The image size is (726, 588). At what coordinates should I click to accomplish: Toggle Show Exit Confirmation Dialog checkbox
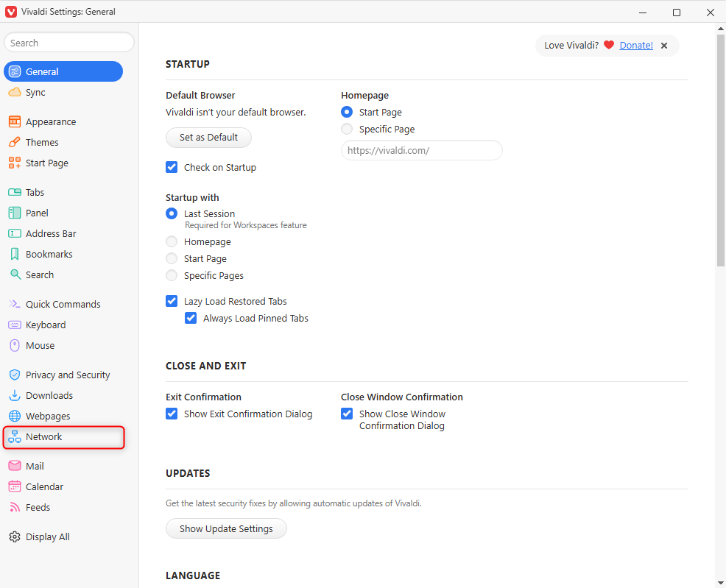click(x=172, y=414)
